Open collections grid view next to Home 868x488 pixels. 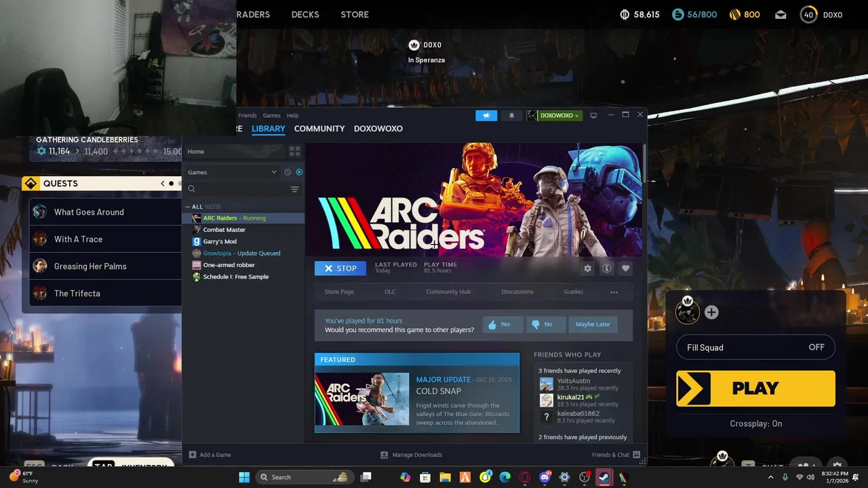[x=294, y=151]
